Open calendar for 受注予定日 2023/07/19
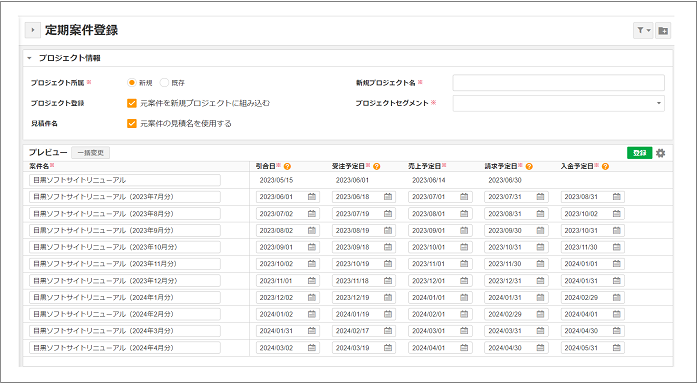 tap(388, 214)
